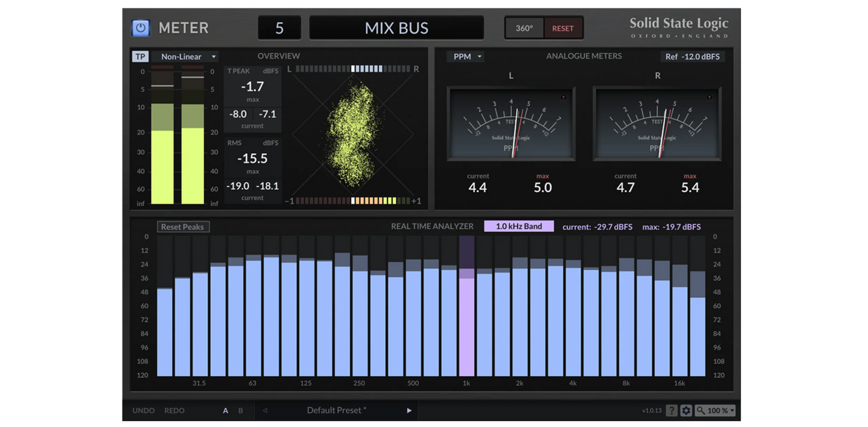Select preset slot A

point(226,411)
